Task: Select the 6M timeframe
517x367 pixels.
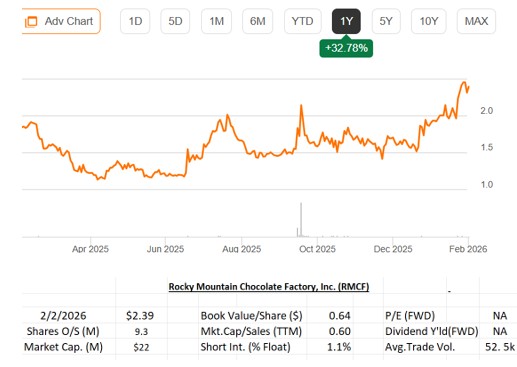Action: [257, 21]
